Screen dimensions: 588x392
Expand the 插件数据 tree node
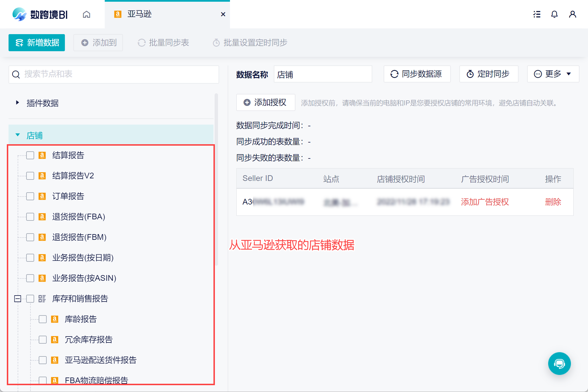click(x=18, y=103)
